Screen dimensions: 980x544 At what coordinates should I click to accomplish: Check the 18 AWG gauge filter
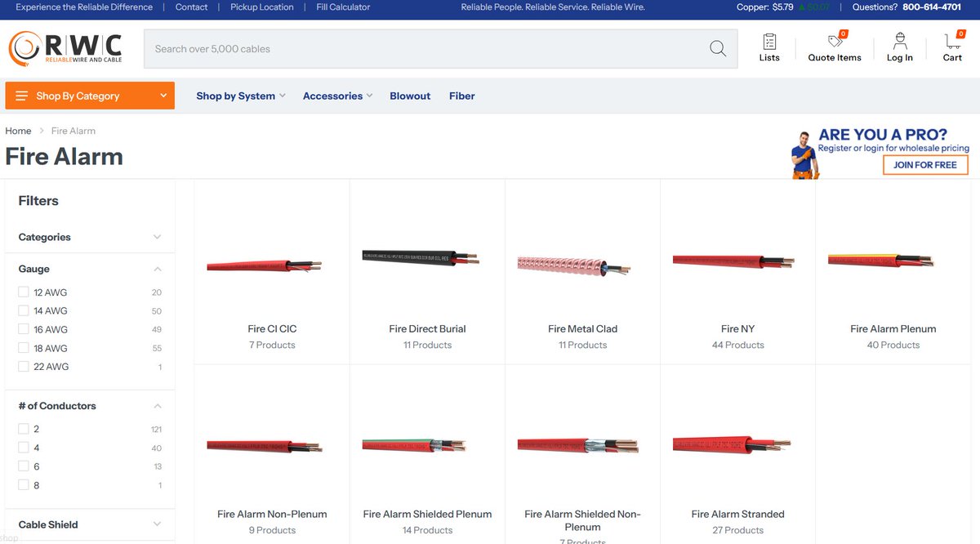pos(24,348)
